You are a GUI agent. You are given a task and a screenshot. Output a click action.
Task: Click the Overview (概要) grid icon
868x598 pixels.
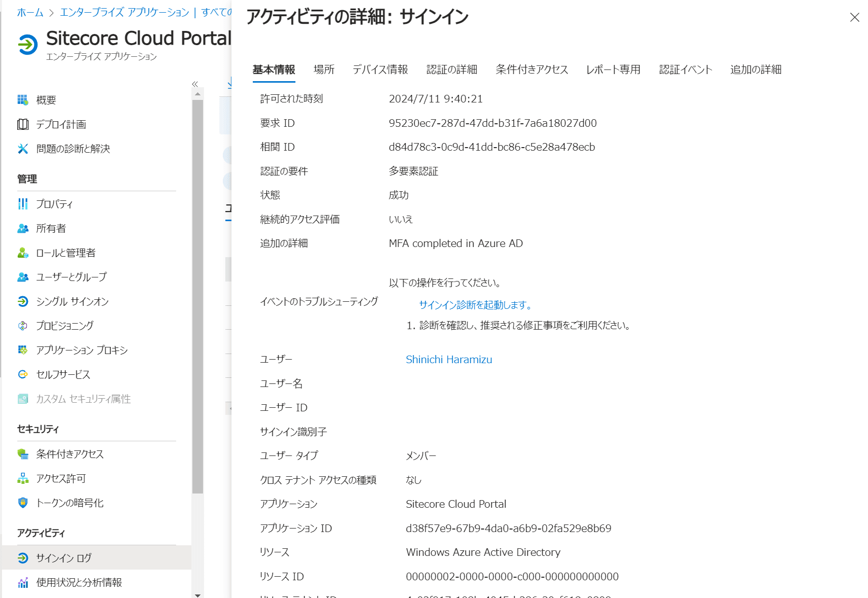coord(23,100)
